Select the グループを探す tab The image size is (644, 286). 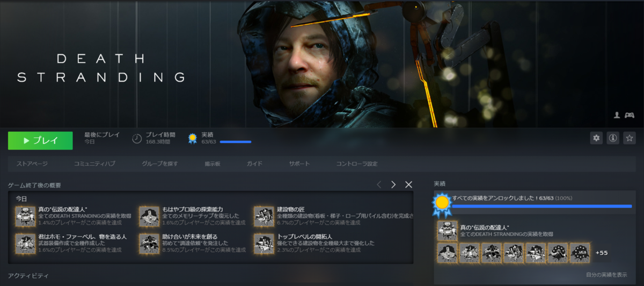pos(159,163)
